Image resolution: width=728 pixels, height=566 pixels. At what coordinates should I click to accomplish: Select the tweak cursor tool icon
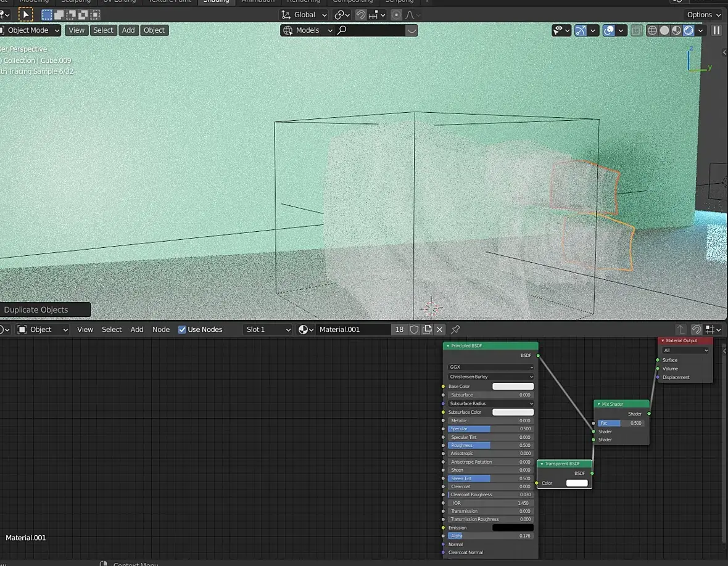pyautogui.click(x=25, y=15)
